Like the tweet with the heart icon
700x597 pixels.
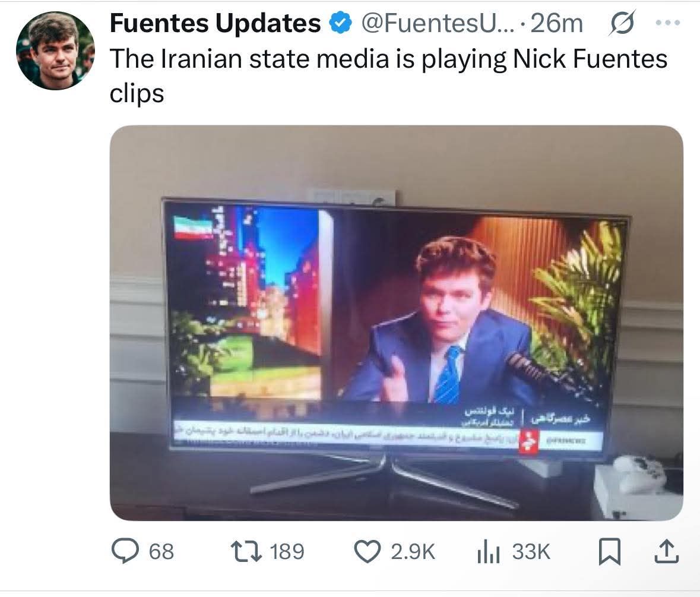(368, 551)
